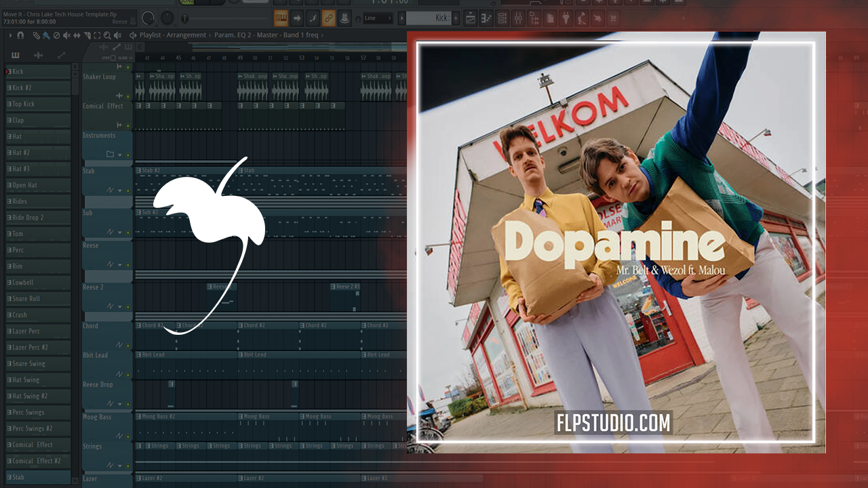The image size is (868, 488).
Task: Toggle mute on the Stab track
Action: (x=127, y=191)
